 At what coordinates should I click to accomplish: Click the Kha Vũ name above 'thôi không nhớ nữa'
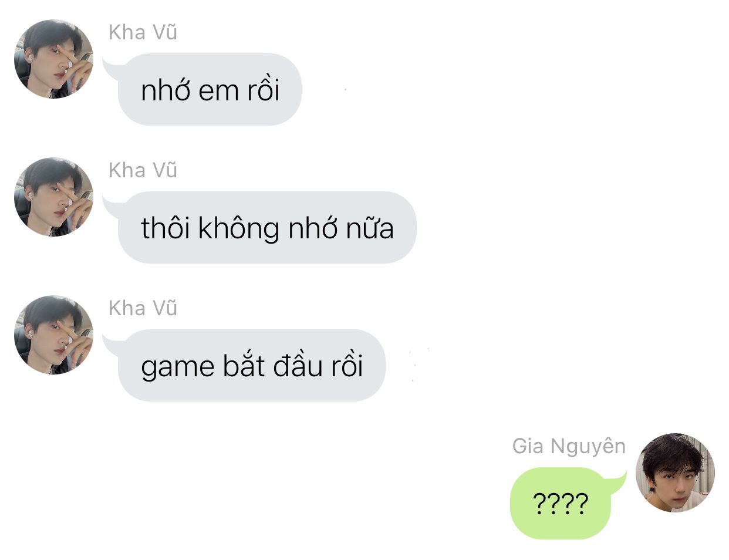pyautogui.click(x=143, y=170)
